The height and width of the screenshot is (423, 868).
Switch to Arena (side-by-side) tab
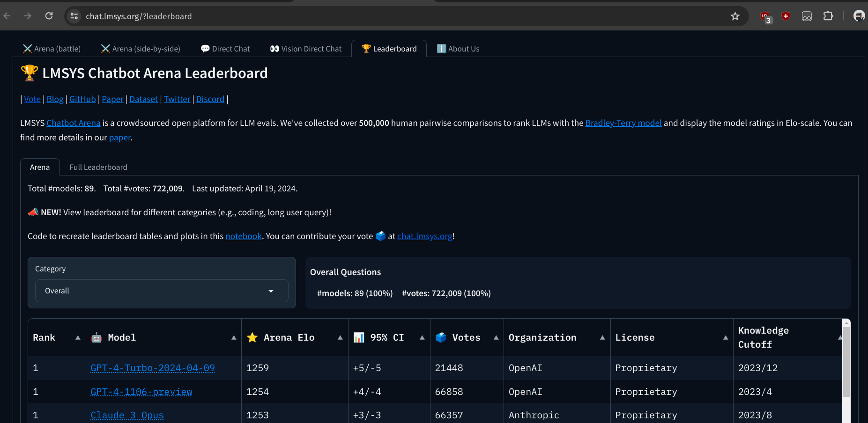(141, 49)
